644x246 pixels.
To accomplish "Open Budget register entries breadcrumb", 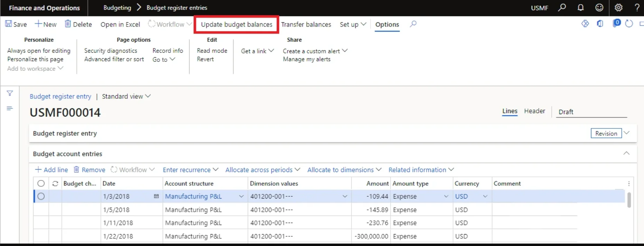I will (177, 8).
